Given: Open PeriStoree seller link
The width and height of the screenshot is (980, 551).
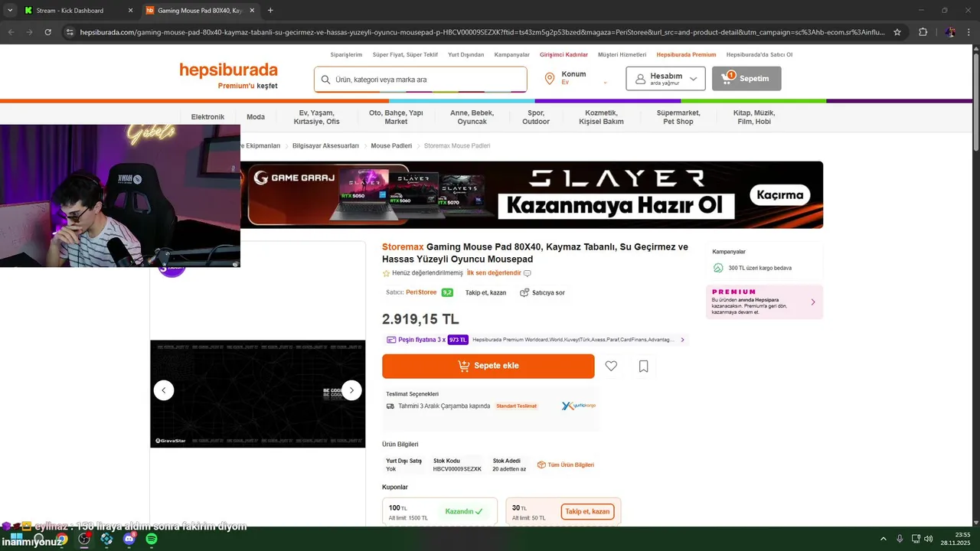Looking at the screenshot, I should tap(421, 292).
